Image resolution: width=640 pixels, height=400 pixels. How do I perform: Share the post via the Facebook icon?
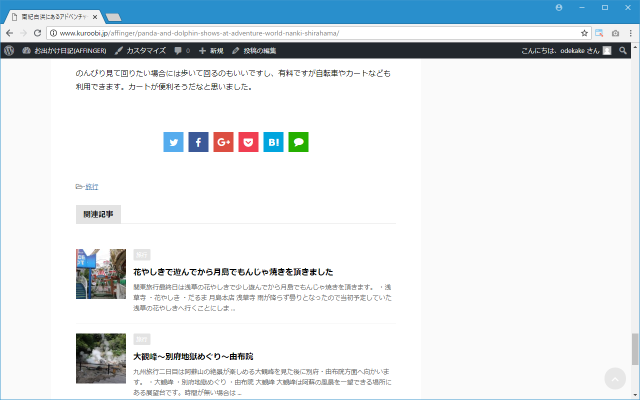198,142
